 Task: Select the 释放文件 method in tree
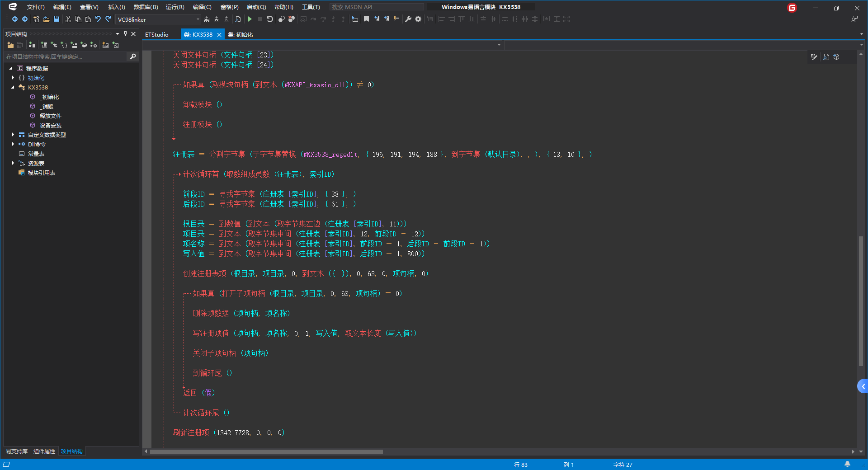[51, 116]
